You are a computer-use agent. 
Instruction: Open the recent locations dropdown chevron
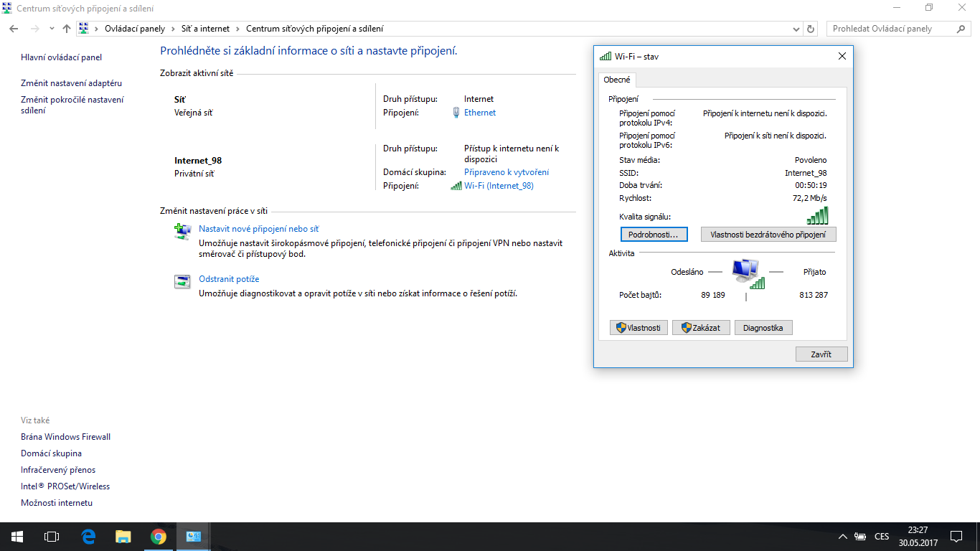[52, 29]
